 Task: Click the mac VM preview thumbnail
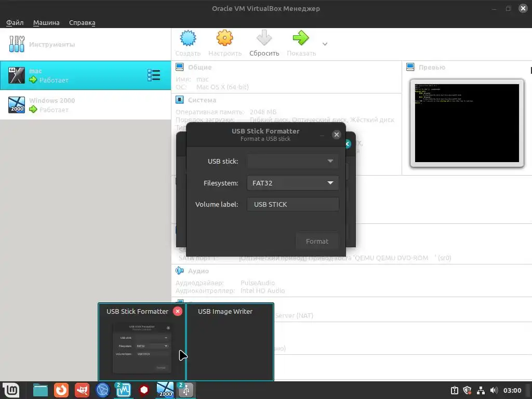467,123
